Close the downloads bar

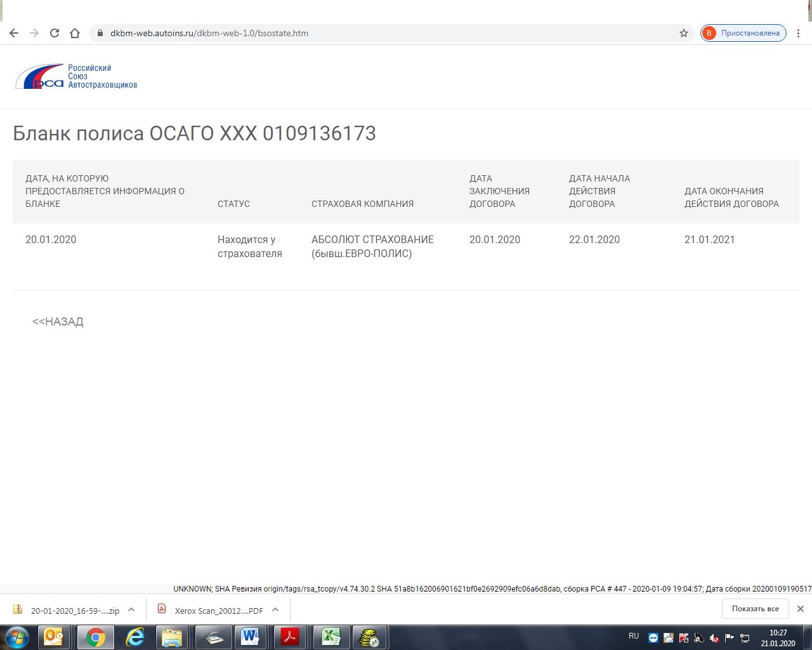[801, 609]
